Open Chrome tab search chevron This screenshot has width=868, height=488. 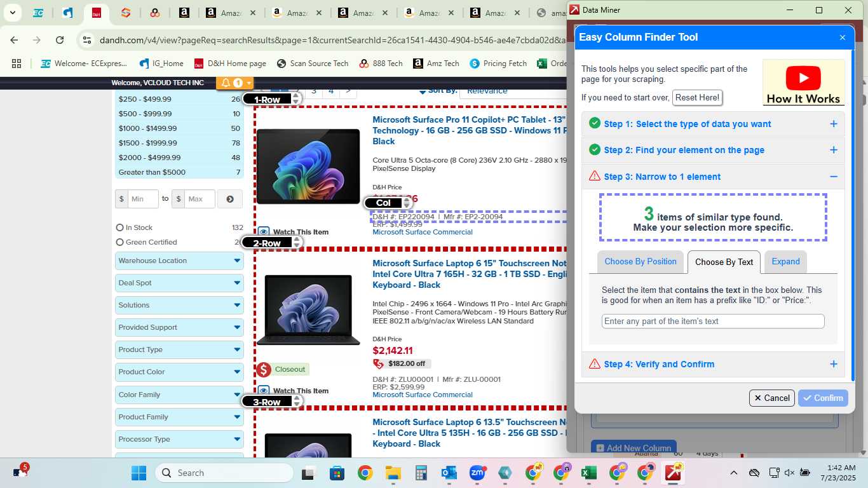pos(12,13)
